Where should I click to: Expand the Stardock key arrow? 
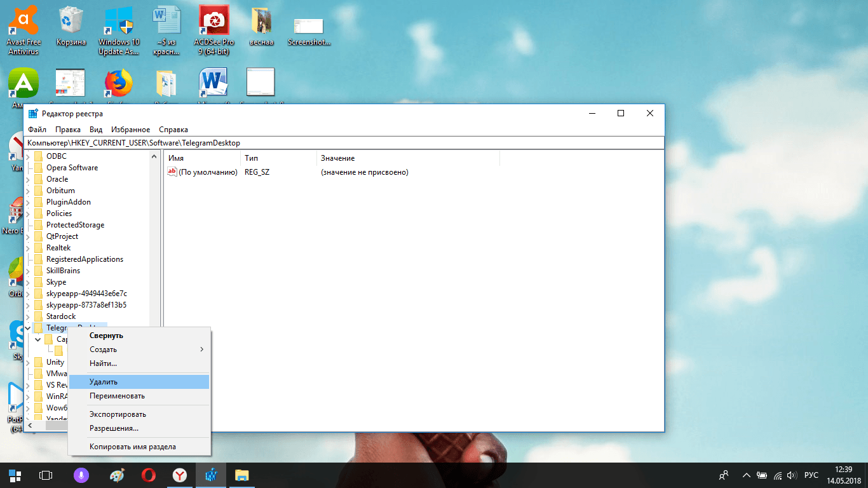pyautogui.click(x=28, y=316)
